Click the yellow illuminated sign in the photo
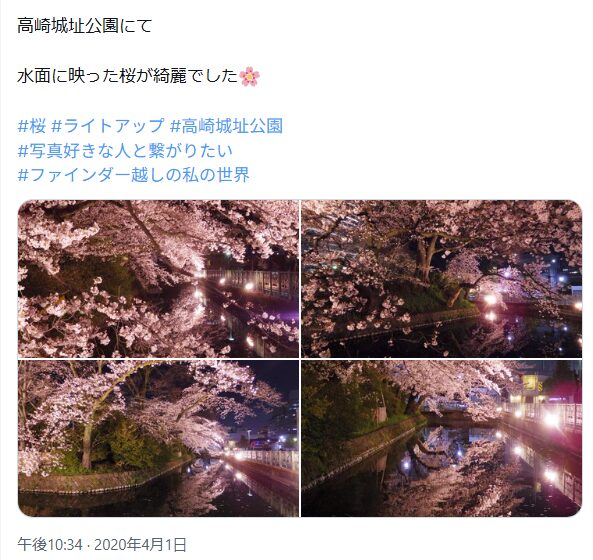The image size is (593, 560). pyautogui.click(x=531, y=384)
